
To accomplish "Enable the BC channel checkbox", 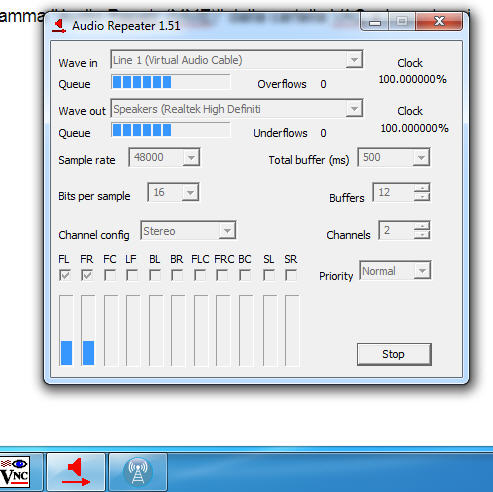I will (x=245, y=275).
